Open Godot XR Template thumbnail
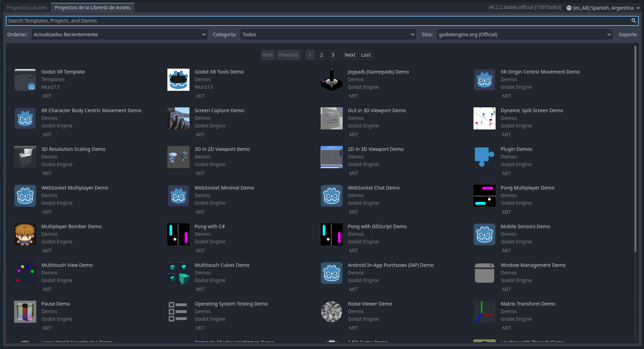Viewport: 644px width, 349px height. click(25, 80)
